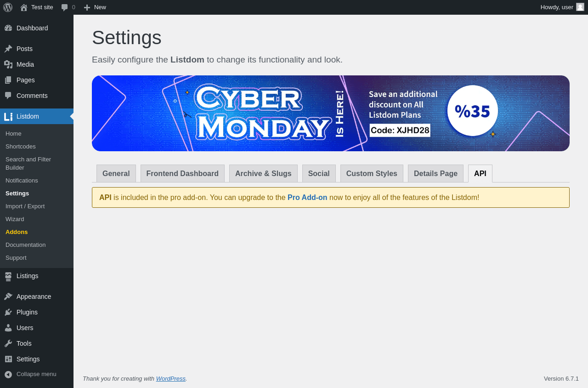588x388 pixels.
Task: Click the Collapse menu arrow icon
Action: pyautogui.click(x=8, y=374)
